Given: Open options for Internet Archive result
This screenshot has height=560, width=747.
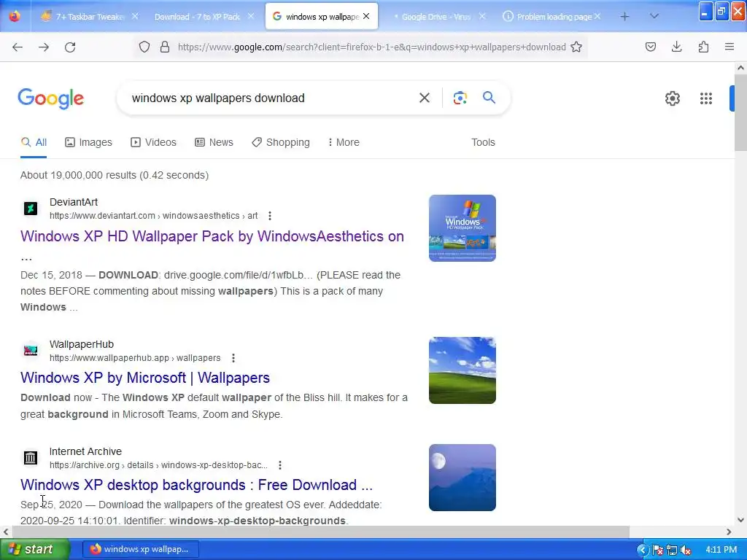Looking at the screenshot, I should click(280, 465).
